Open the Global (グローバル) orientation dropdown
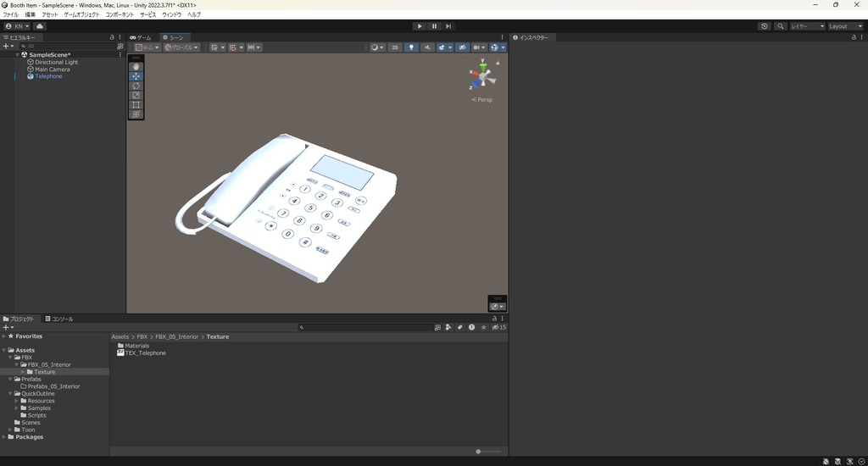This screenshot has width=868, height=466. [181, 47]
